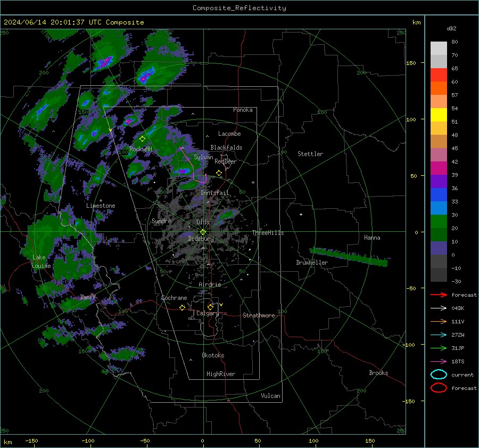Viewport: 479px width, 448px height.
Task: Click the white 04DK arrow icon
Action: (439, 308)
